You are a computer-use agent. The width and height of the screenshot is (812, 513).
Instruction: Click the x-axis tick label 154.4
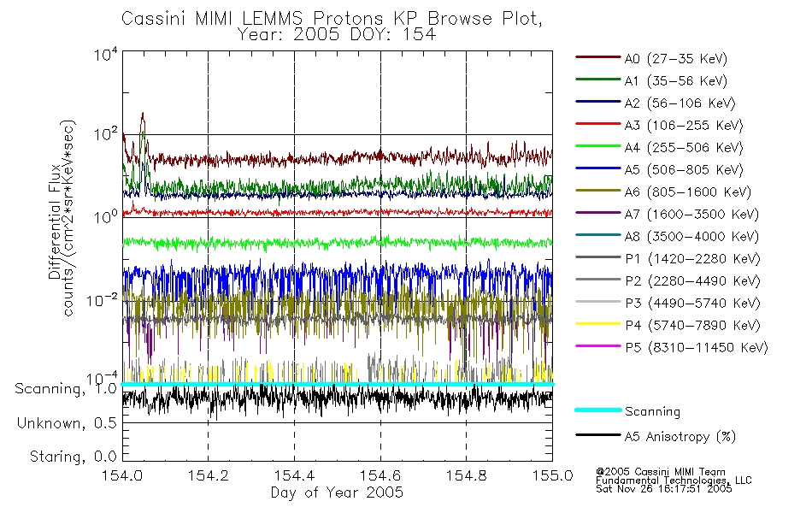294,475
